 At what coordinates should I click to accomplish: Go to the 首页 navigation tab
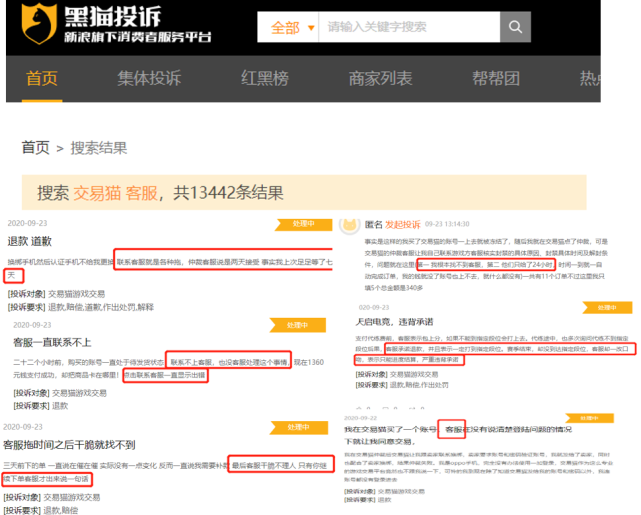pyautogui.click(x=43, y=79)
